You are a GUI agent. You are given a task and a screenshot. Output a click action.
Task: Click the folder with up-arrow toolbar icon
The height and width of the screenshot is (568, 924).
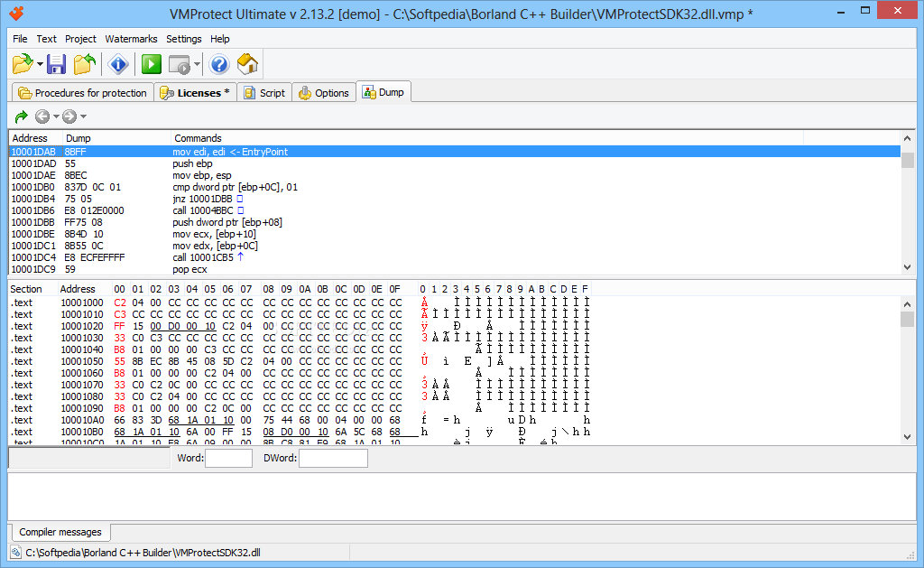(x=85, y=64)
